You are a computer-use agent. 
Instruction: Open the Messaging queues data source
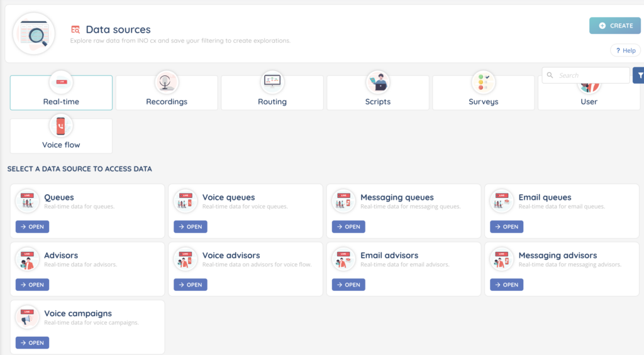coord(348,227)
